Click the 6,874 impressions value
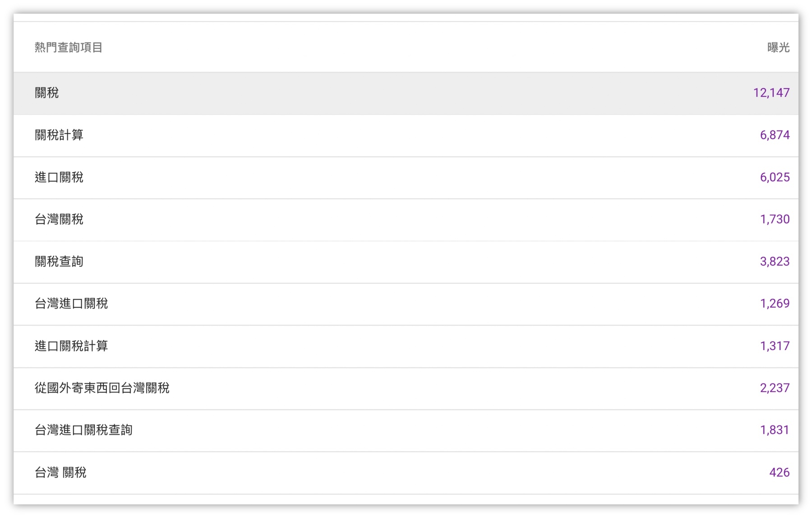The width and height of the screenshot is (812, 518). (x=775, y=135)
